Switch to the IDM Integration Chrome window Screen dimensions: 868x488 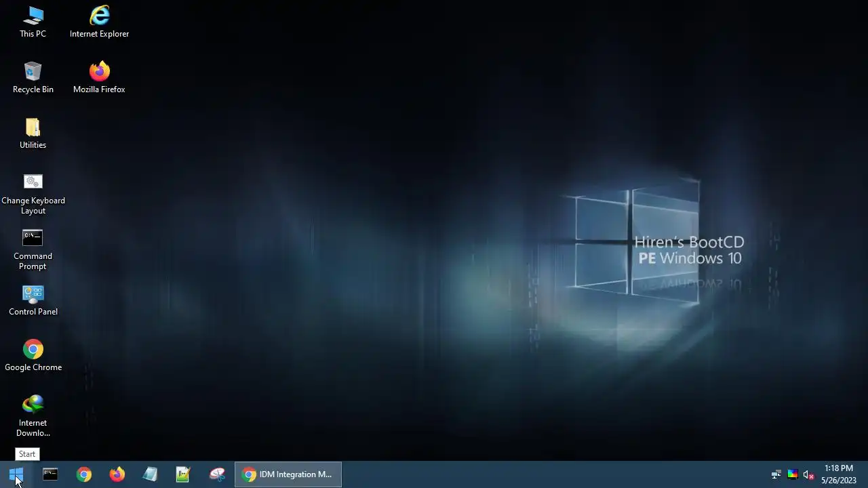pyautogui.click(x=288, y=474)
